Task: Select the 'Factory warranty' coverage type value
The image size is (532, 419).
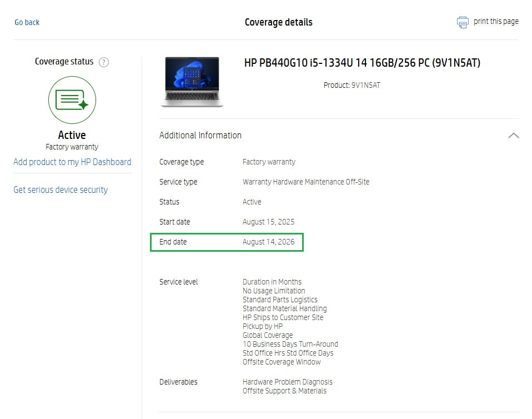Action: point(269,162)
